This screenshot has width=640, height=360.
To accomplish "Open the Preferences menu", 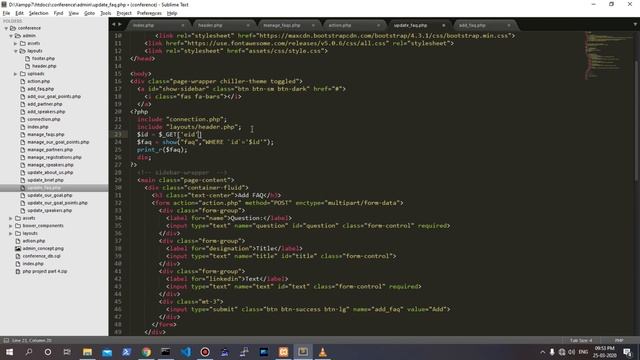I will click(x=149, y=13).
